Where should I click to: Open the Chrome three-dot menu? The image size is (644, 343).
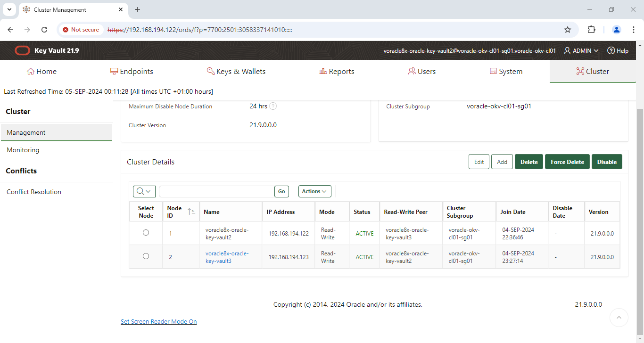(633, 30)
